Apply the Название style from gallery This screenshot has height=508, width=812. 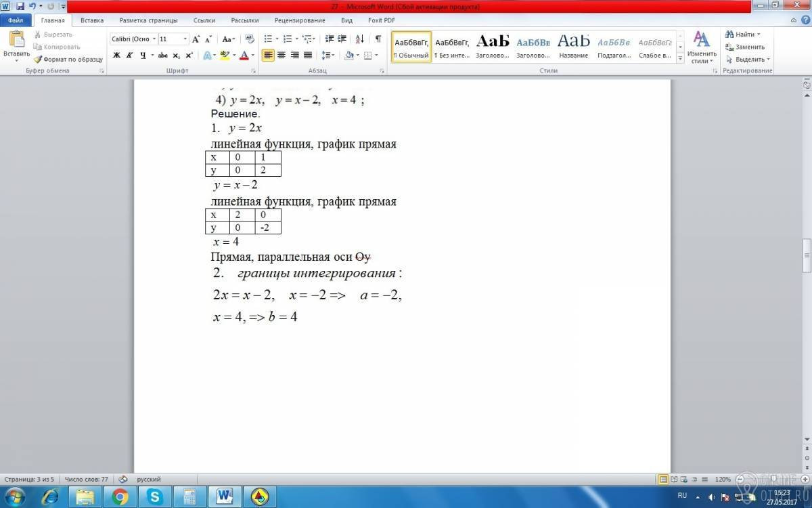574,46
